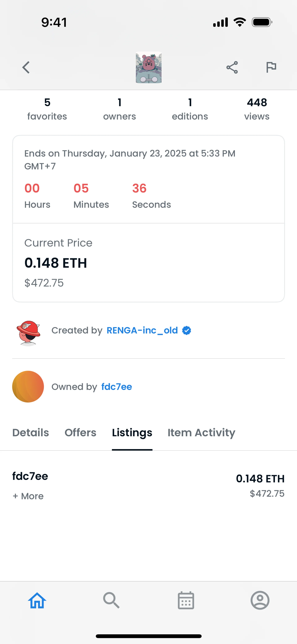Report item with flag icon

tap(271, 67)
